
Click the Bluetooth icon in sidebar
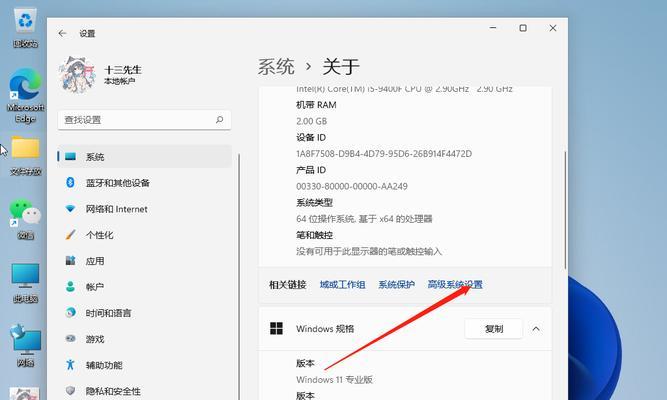(x=70, y=183)
